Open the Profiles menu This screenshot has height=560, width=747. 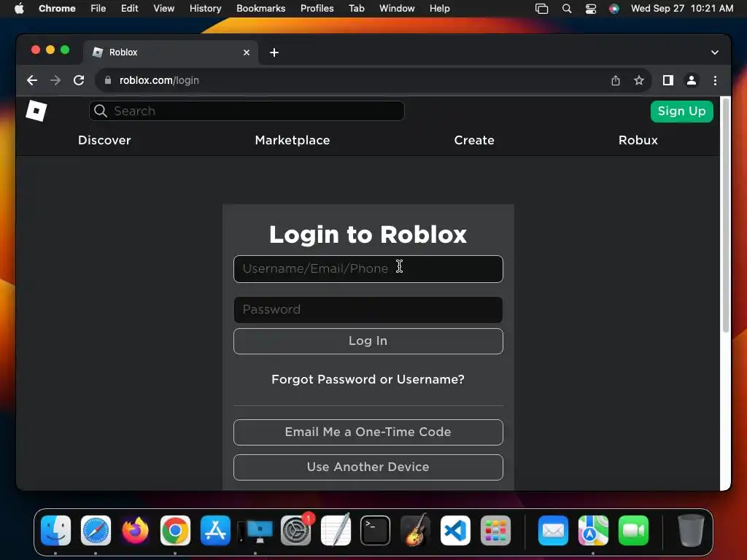317,9
